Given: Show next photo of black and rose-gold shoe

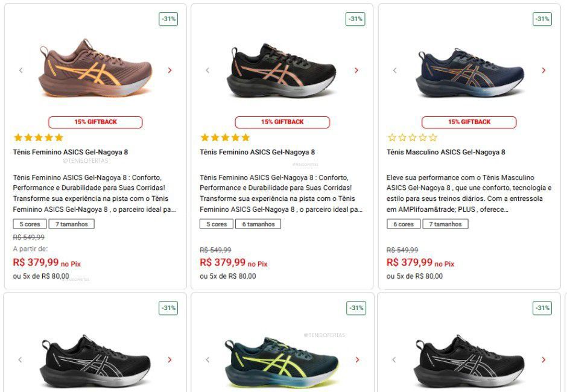Looking at the screenshot, I should pos(356,71).
